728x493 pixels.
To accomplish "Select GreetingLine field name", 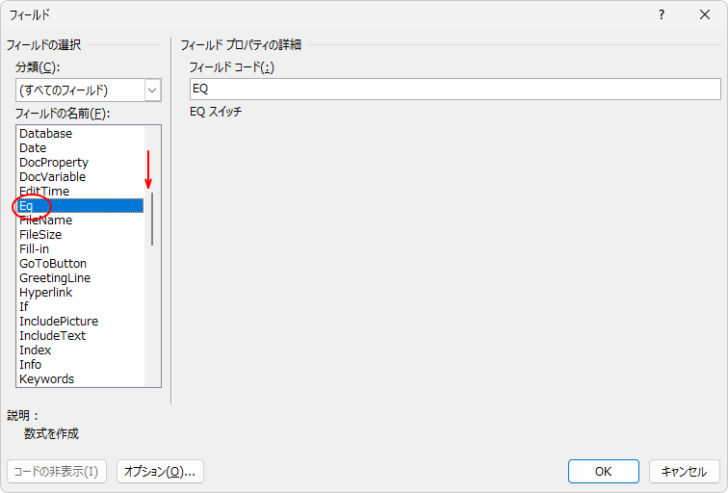I will point(80,278).
